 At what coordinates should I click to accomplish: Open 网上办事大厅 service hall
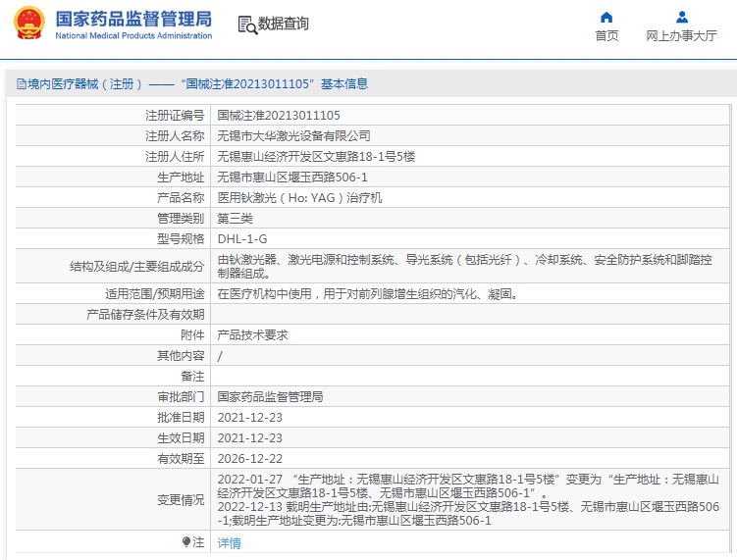(681, 35)
